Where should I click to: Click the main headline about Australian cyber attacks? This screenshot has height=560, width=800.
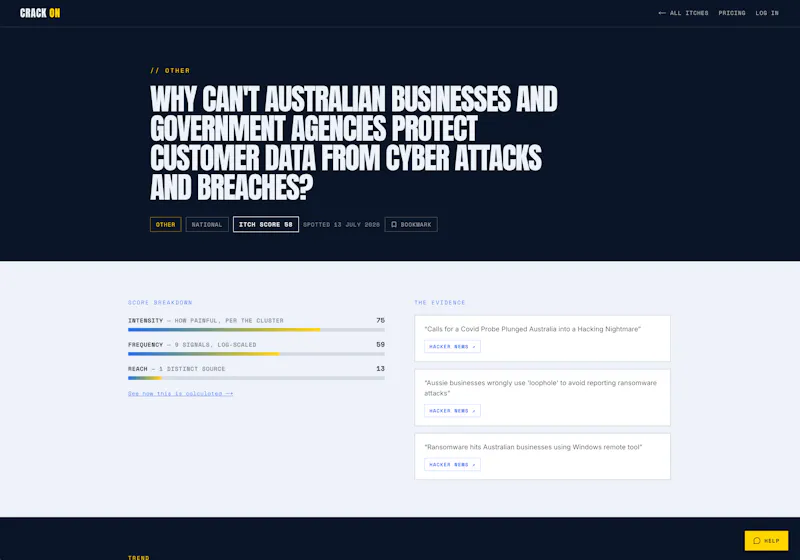pyautogui.click(x=354, y=143)
